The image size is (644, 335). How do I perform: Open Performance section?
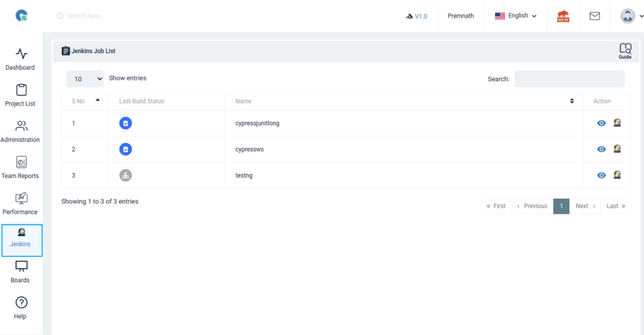[21, 204]
